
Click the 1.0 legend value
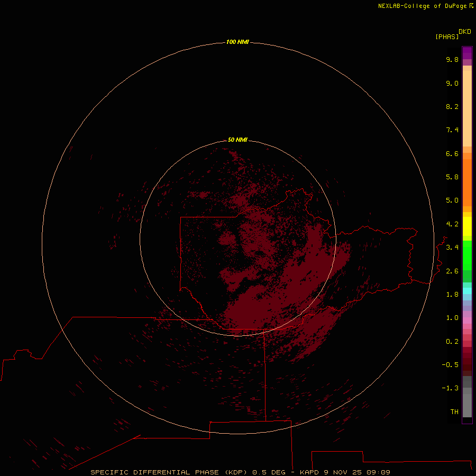click(452, 318)
